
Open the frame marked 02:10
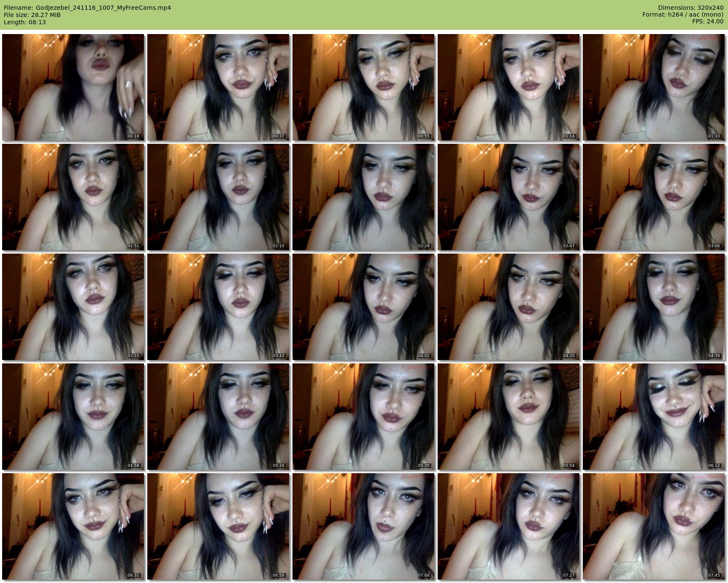point(218,197)
